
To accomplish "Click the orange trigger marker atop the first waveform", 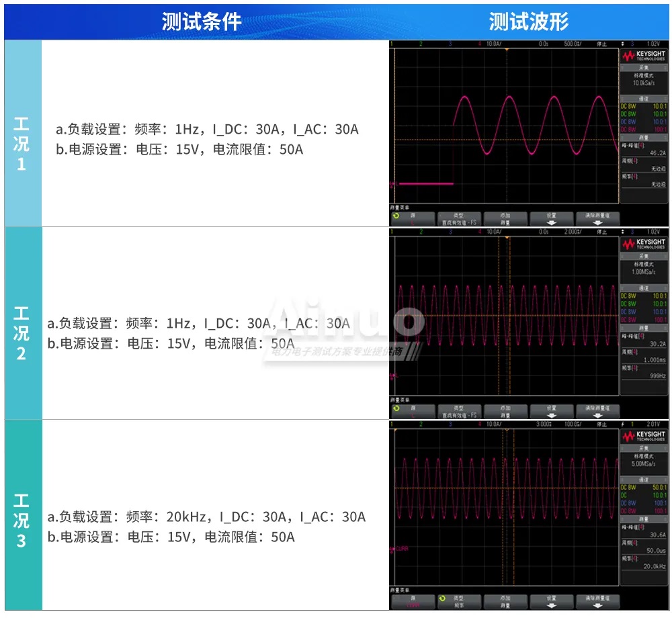I will click(x=507, y=50).
